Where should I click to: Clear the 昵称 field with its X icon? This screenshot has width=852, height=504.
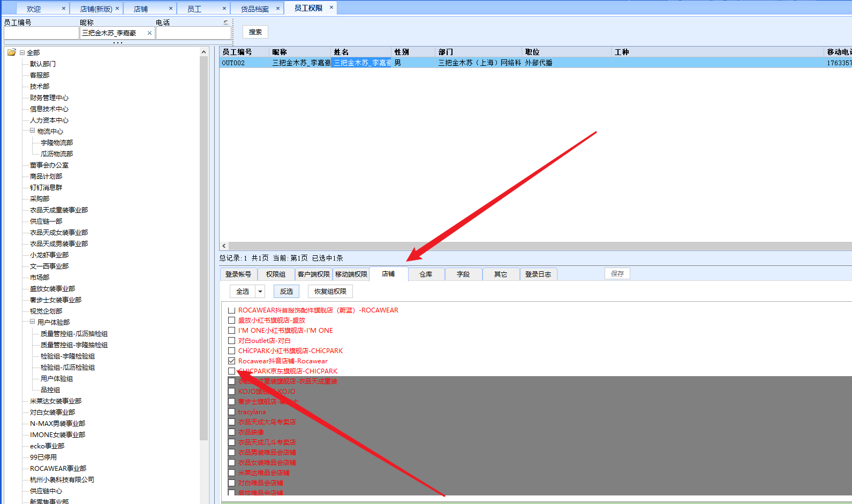149,33
